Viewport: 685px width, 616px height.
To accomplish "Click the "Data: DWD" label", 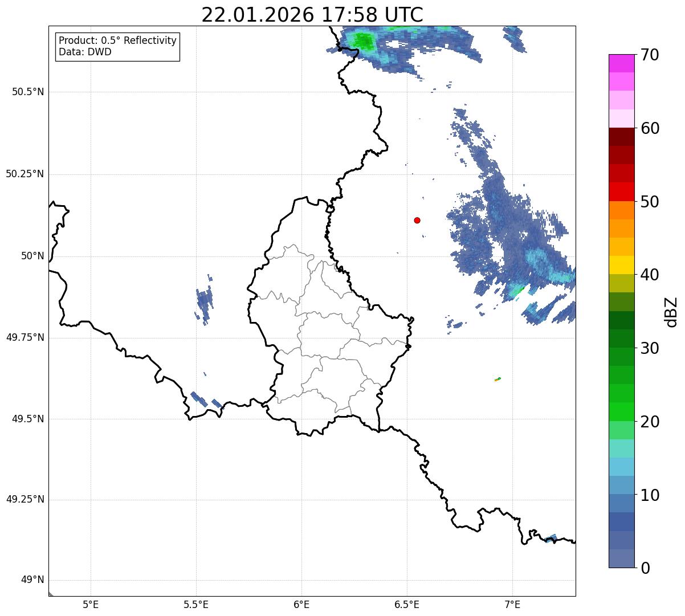I will 85,52.
